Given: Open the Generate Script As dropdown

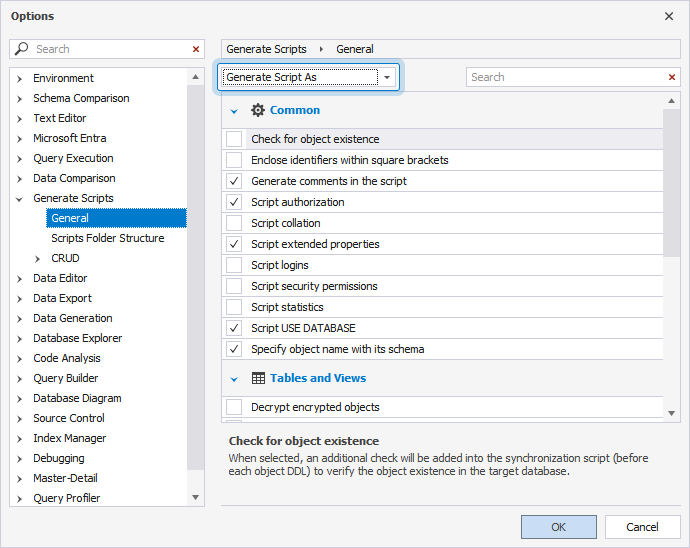Looking at the screenshot, I should pyautogui.click(x=387, y=77).
